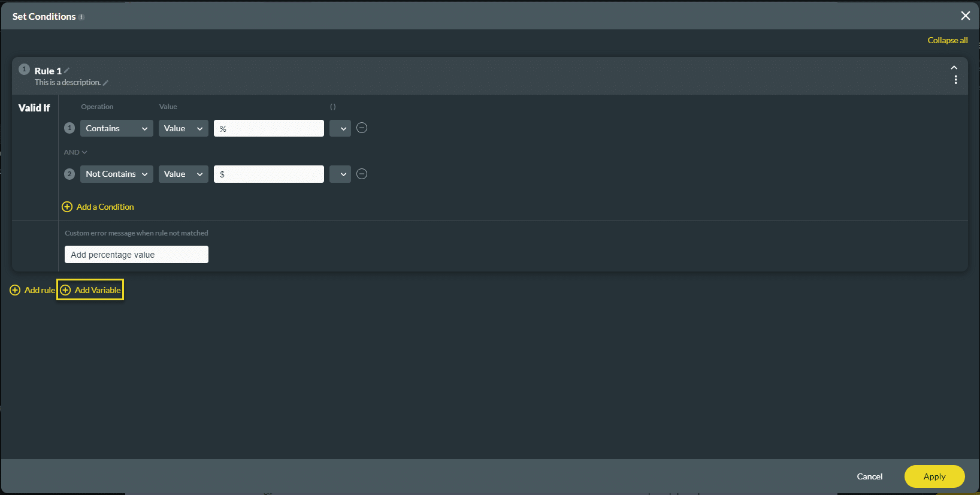Open the bracket dropdown beside the % field
This screenshot has height=495, width=980.
(x=340, y=128)
